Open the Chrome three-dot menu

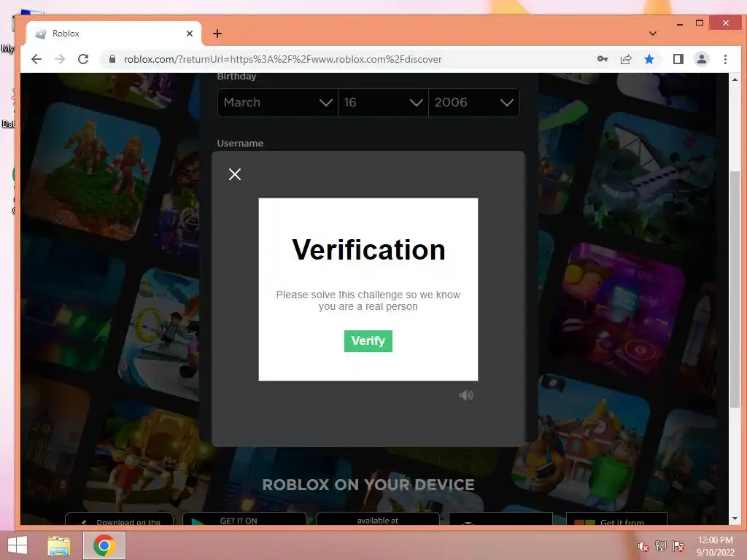(725, 59)
